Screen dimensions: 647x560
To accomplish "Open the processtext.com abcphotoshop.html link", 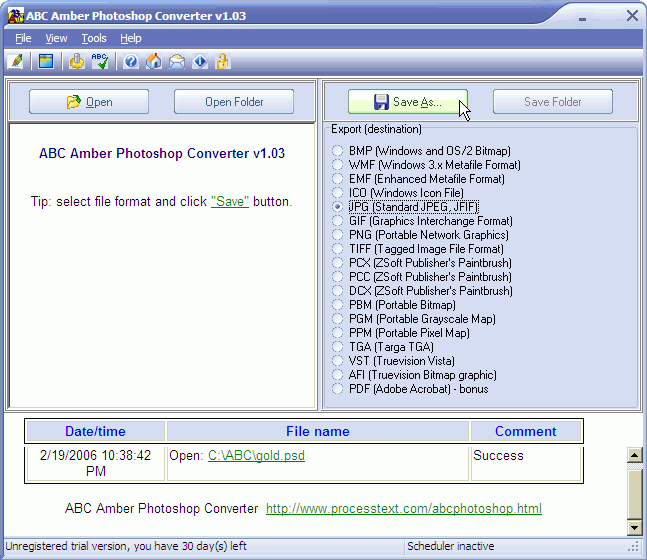I will point(404,508).
